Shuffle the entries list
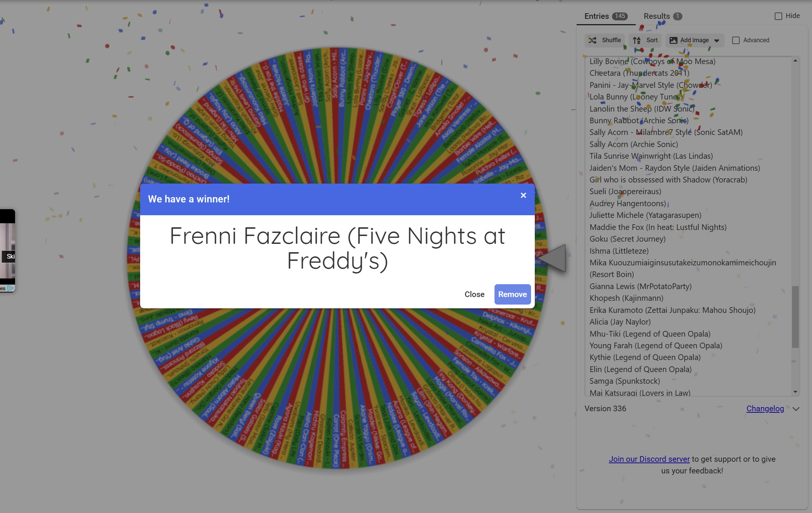Image resolution: width=812 pixels, height=513 pixels. (605, 40)
